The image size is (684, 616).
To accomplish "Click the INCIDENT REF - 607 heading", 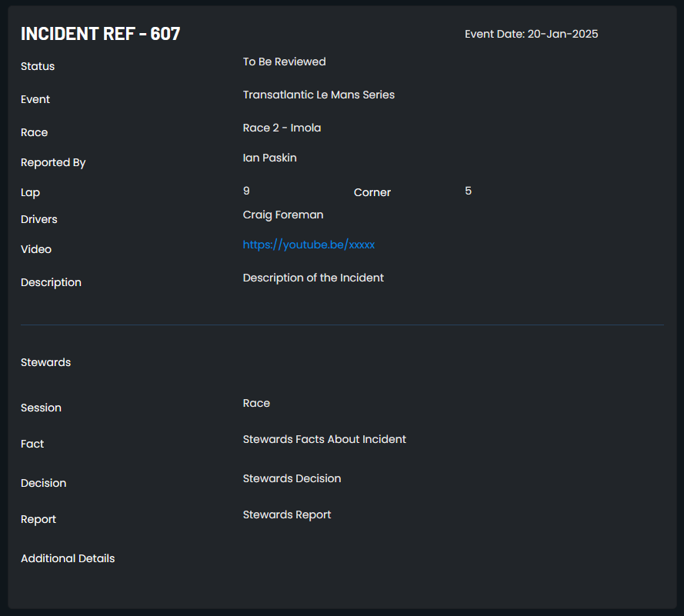I will [x=100, y=34].
